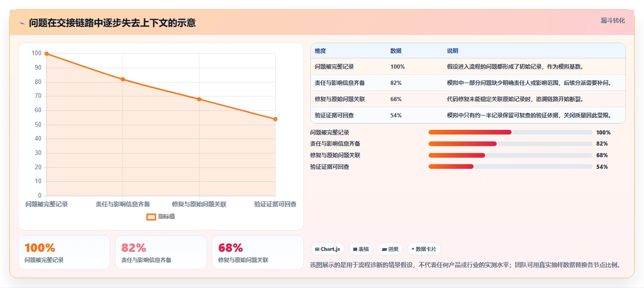Click the title 问题在交接链路中逐步失去上下文的示意

click(x=112, y=23)
